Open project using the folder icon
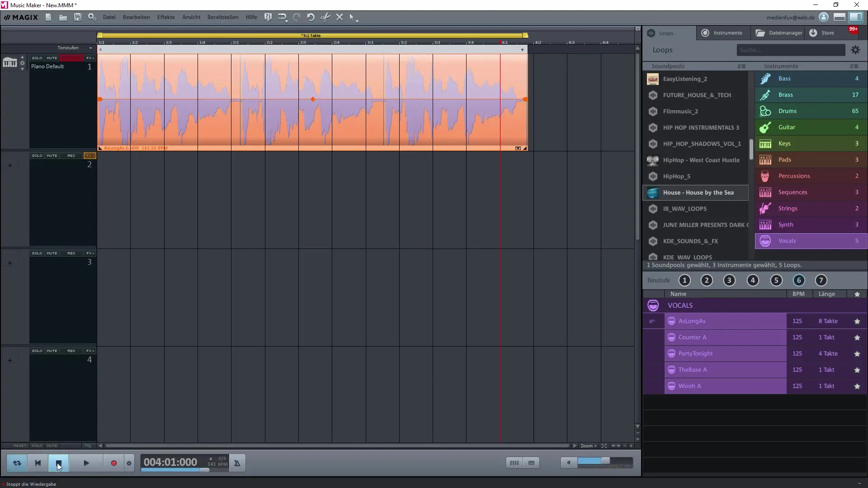Viewport: 868px width, 488px height. click(63, 17)
